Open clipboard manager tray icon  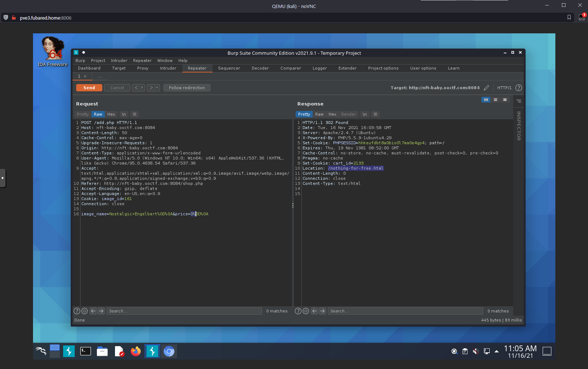pyautogui.click(x=465, y=351)
